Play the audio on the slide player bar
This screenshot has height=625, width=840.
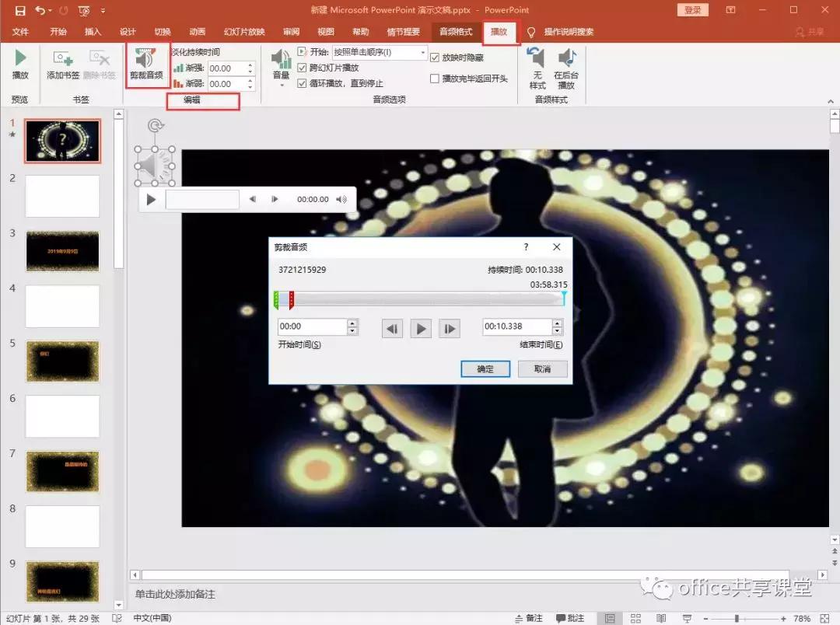[x=151, y=200]
